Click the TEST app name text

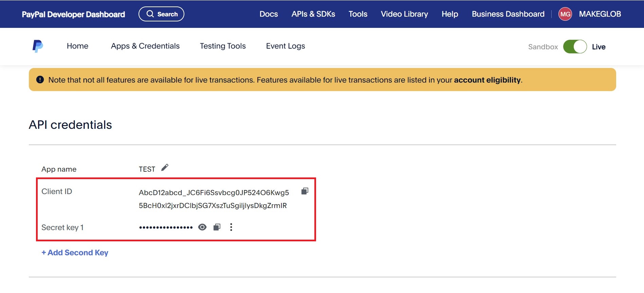[x=147, y=169]
